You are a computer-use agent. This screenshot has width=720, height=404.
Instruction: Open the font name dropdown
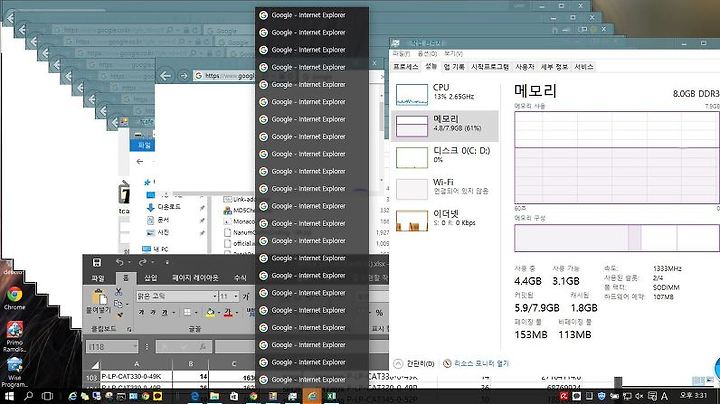214,296
